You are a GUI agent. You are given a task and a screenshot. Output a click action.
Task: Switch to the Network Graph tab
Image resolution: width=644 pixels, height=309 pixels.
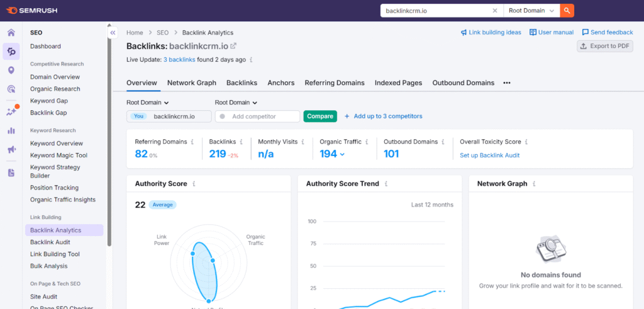191,83
